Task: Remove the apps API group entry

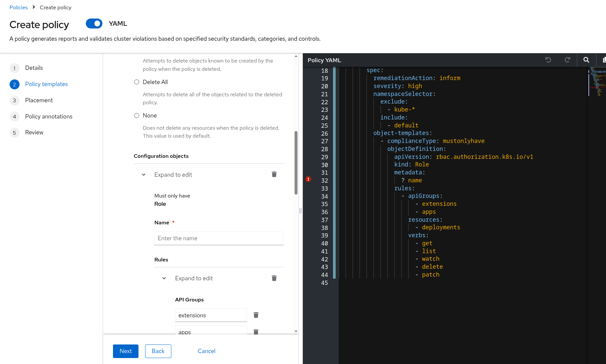Action: click(x=256, y=332)
